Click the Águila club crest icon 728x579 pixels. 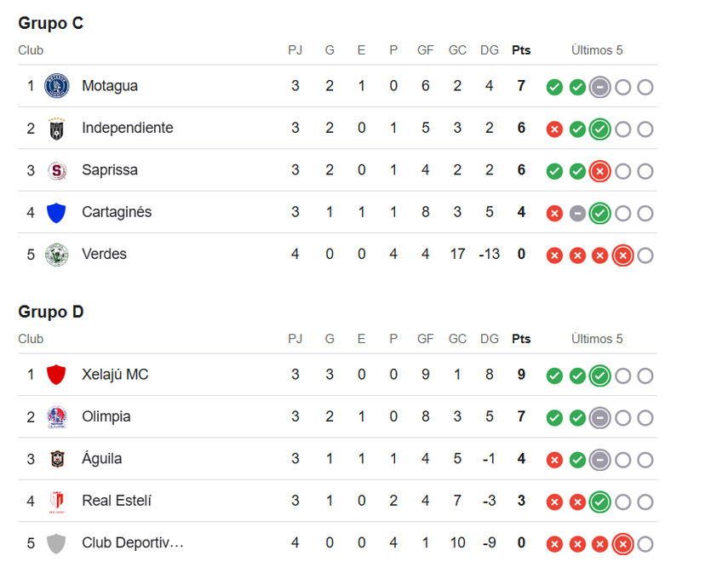[56, 459]
